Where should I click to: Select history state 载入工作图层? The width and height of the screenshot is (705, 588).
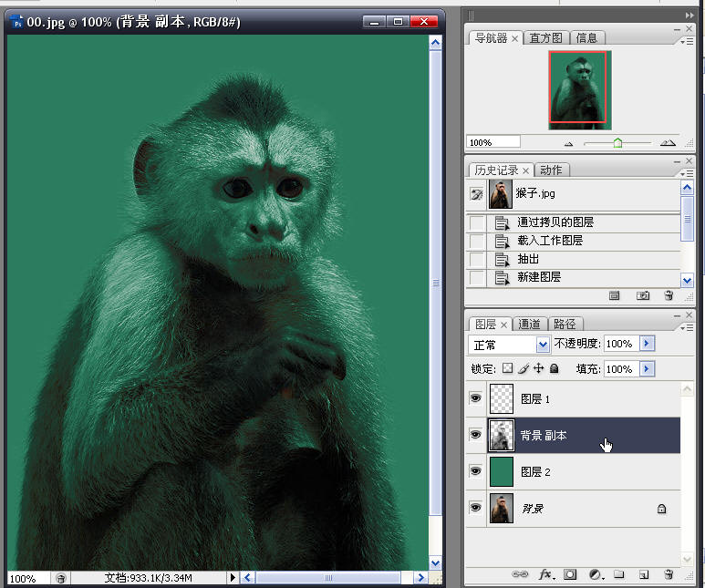583,241
